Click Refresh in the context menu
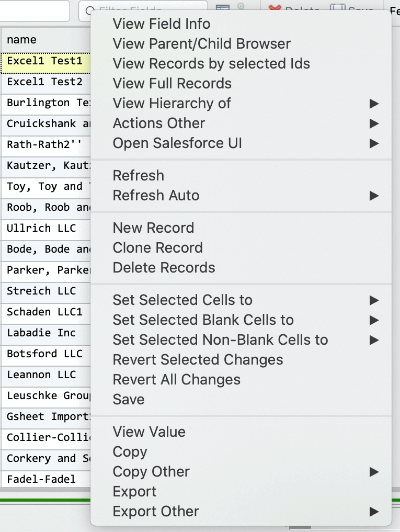Image resolution: width=400 pixels, height=532 pixels. 241,176
